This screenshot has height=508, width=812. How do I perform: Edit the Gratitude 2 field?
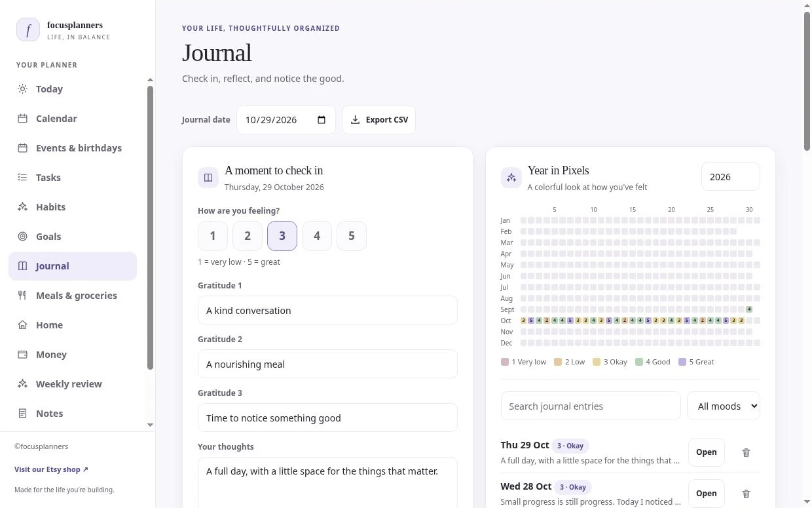327,364
